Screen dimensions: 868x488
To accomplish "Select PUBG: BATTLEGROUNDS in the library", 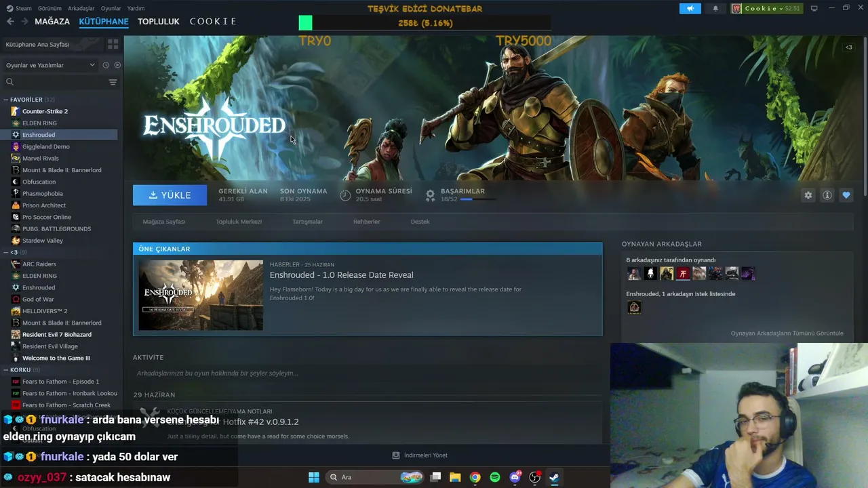I will pyautogui.click(x=56, y=229).
